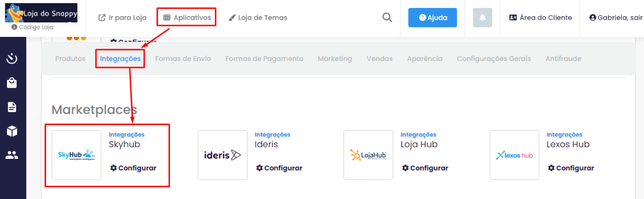Open the box products sidebar icon
Image resolution: width=644 pixels, height=199 pixels.
pyautogui.click(x=12, y=131)
